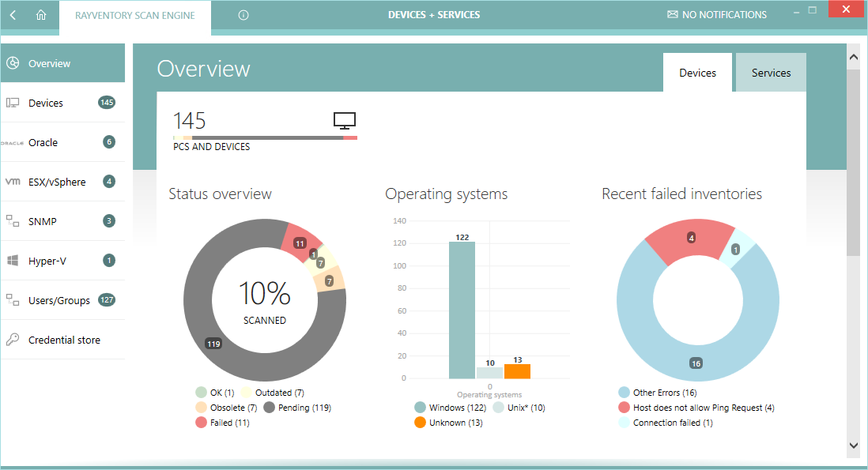Select the Devices tab
The height and width of the screenshot is (470, 868).
click(697, 73)
